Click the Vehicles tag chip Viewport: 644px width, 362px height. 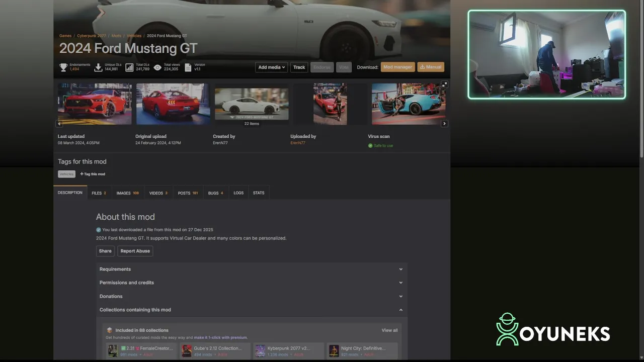coord(66,174)
